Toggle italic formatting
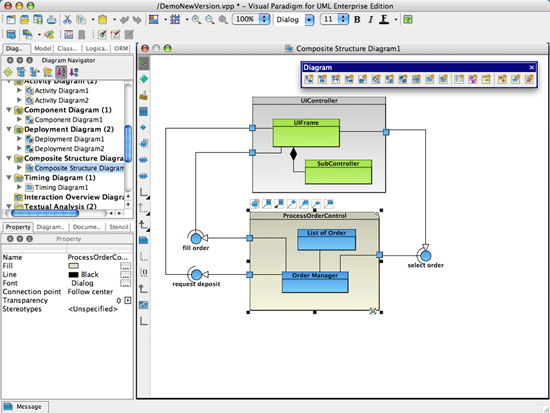550x413 pixels. (370, 20)
